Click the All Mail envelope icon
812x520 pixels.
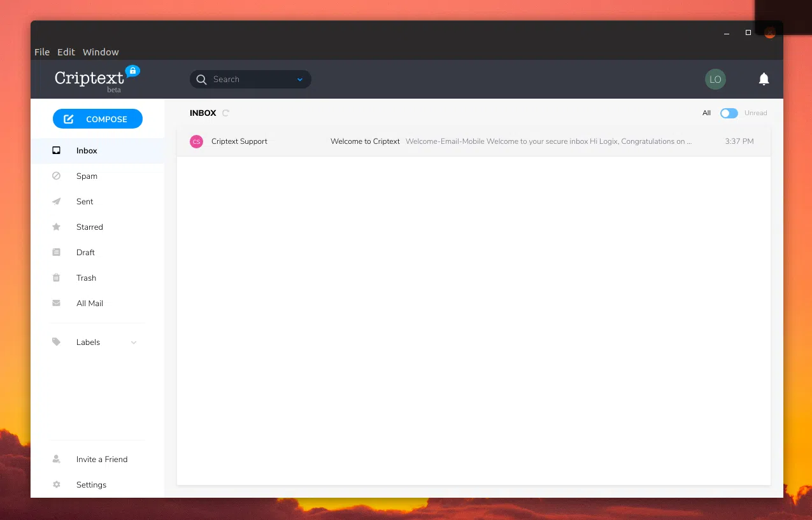pos(56,304)
